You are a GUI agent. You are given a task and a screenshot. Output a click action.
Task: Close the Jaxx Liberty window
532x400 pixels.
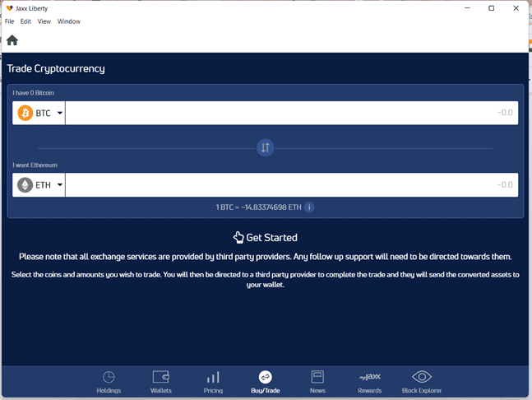[x=516, y=8]
